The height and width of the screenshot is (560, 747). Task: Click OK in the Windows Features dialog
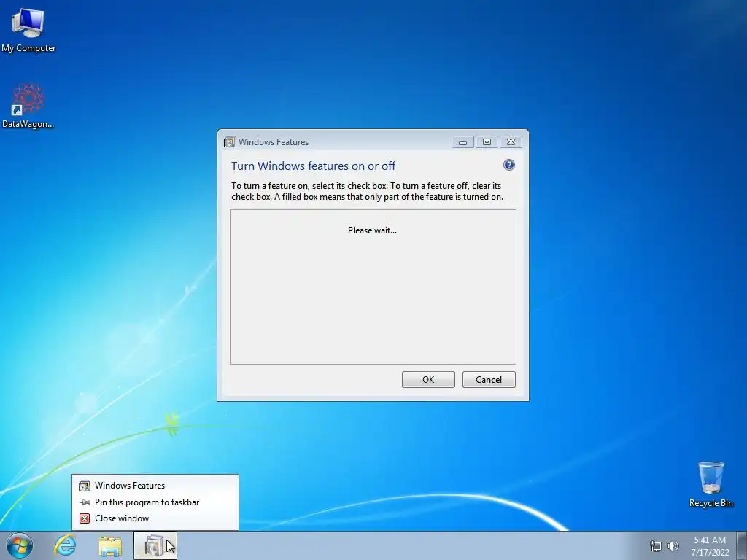428,379
